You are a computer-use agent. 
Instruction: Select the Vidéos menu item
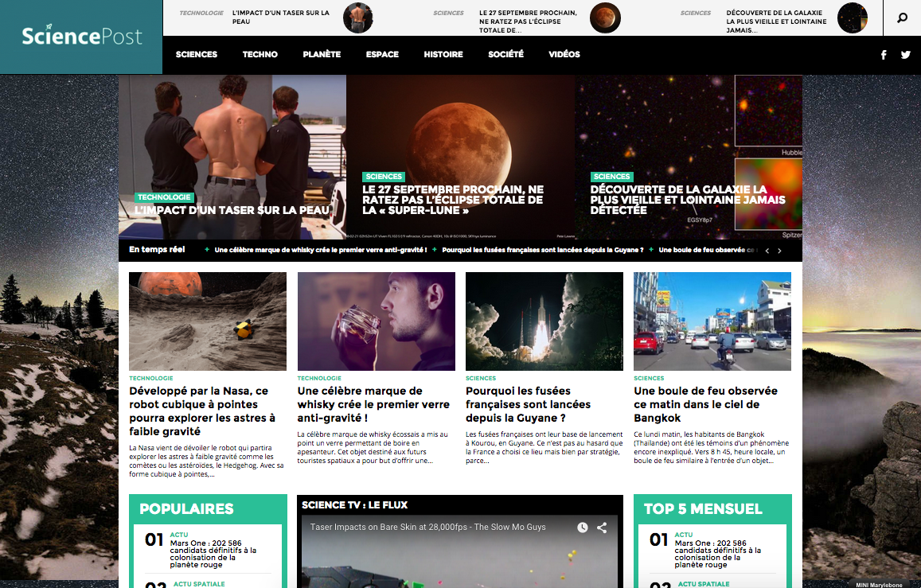click(x=564, y=55)
